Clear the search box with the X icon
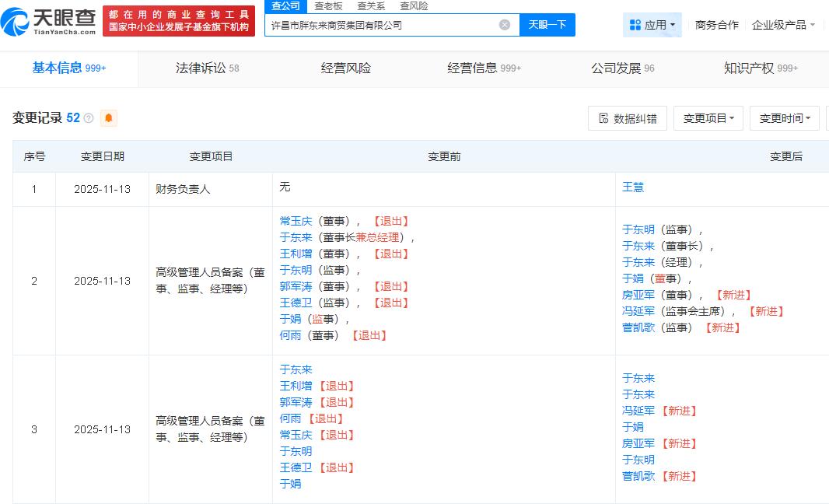This screenshot has height=504, width=829. 505,25
